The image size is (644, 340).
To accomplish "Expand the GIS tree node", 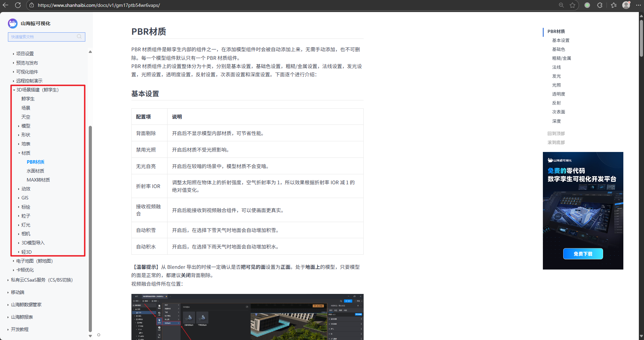I will 19,198.
